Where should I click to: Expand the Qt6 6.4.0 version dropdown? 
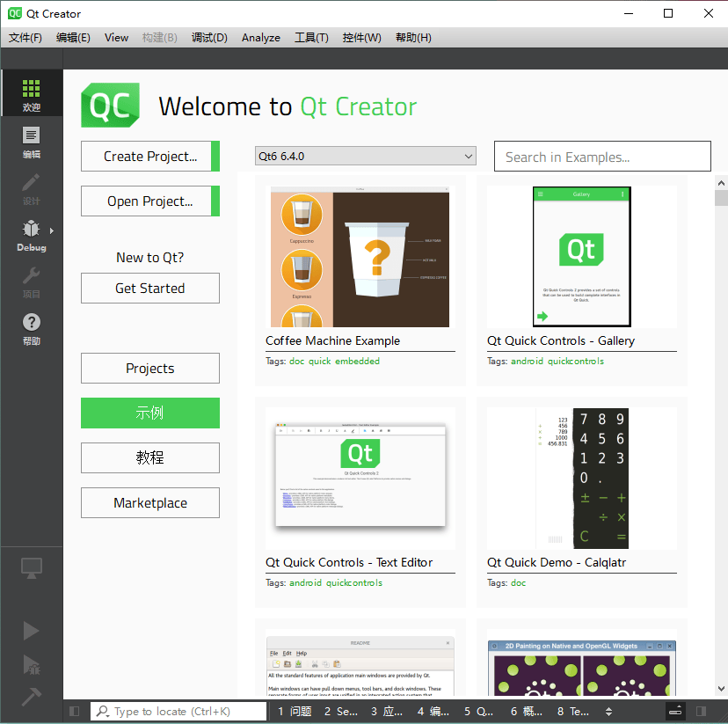pos(366,156)
